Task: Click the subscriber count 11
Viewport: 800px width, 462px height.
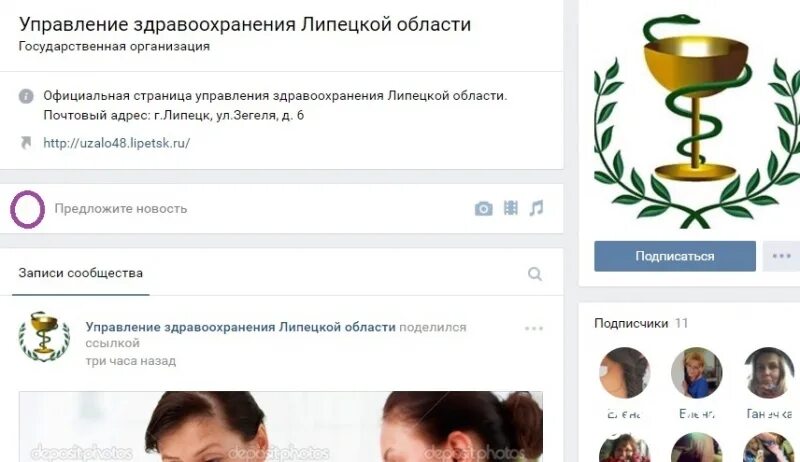Action: coord(681,323)
